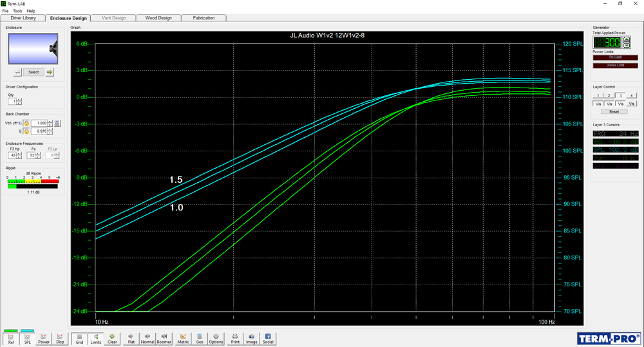Screen dimensions: 644x347
Task: Click the SPL 102.3 dB cursor readout
Action: pos(615,150)
